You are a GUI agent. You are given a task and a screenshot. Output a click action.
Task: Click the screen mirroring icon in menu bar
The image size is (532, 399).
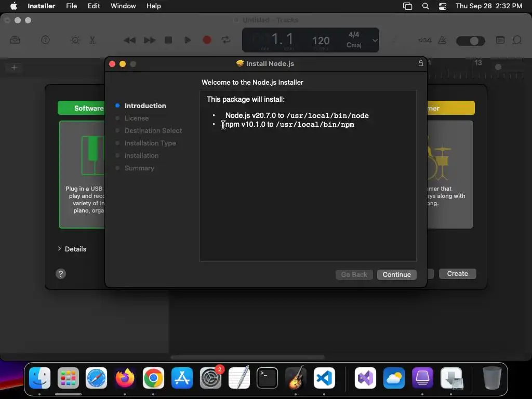407,6
